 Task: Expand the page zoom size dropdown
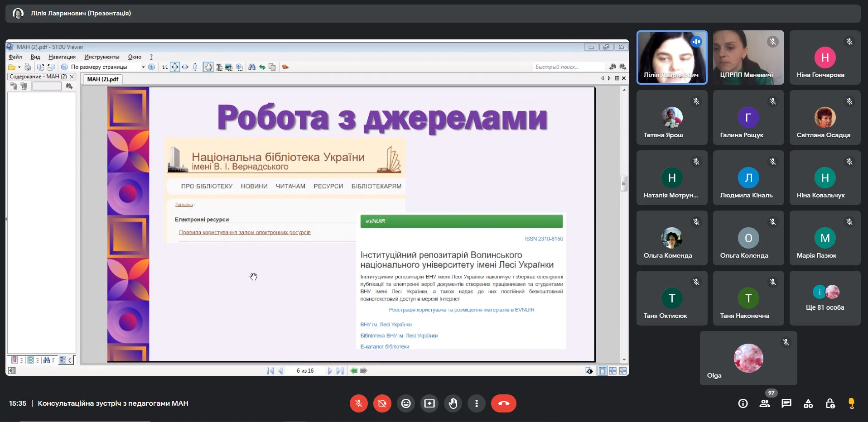pos(143,67)
